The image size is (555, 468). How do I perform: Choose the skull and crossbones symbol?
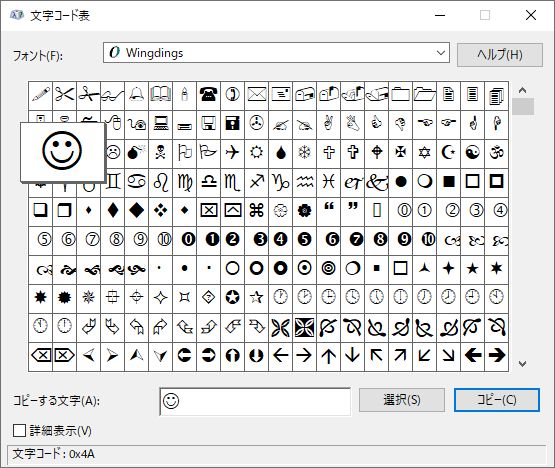click(160, 153)
